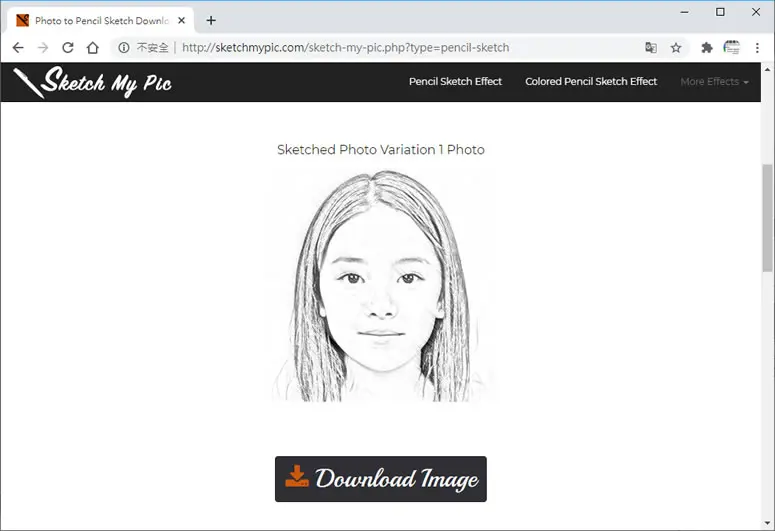Viewport: 775px width, 531px height.
Task: Click the address bar URL field
Action: click(345, 47)
